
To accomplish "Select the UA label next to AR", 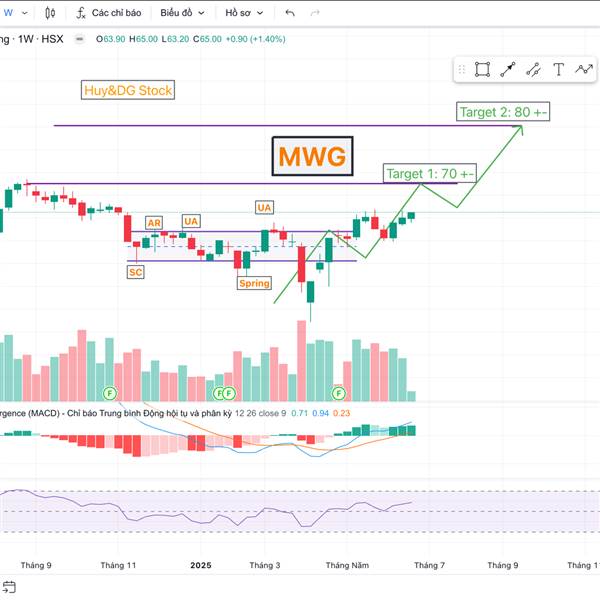I will [x=191, y=221].
